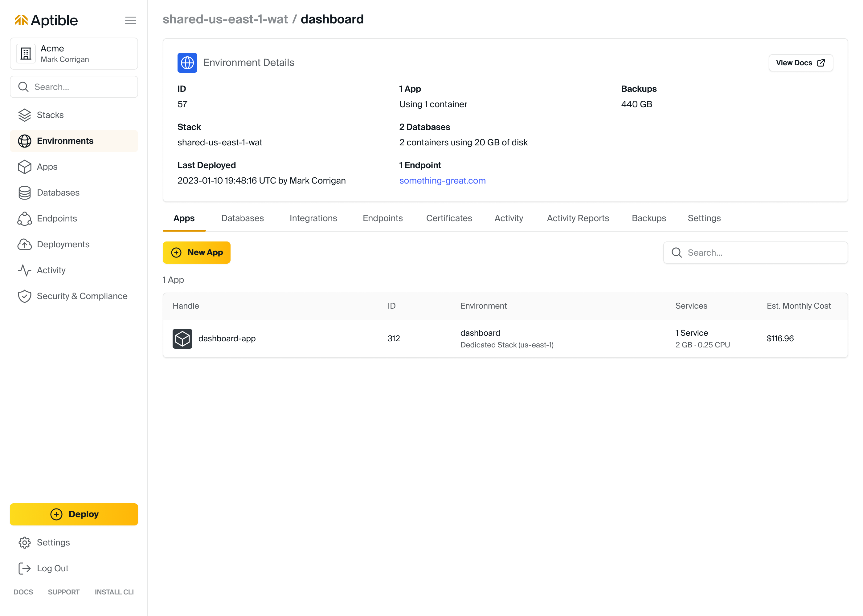Viewport: 863px width, 616px height.
Task: Open the something-great.com endpoint link
Action: pyautogui.click(x=442, y=180)
